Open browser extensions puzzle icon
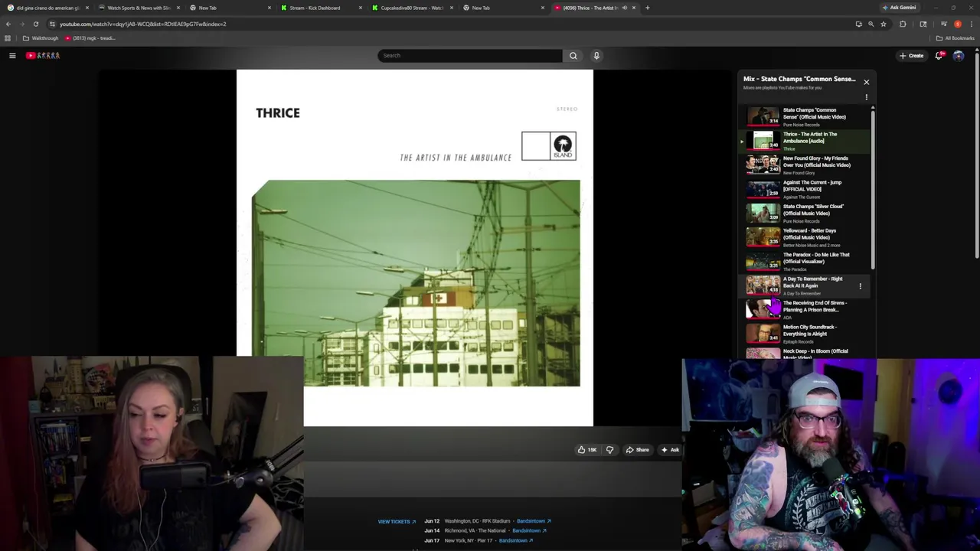 pos(903,24)
